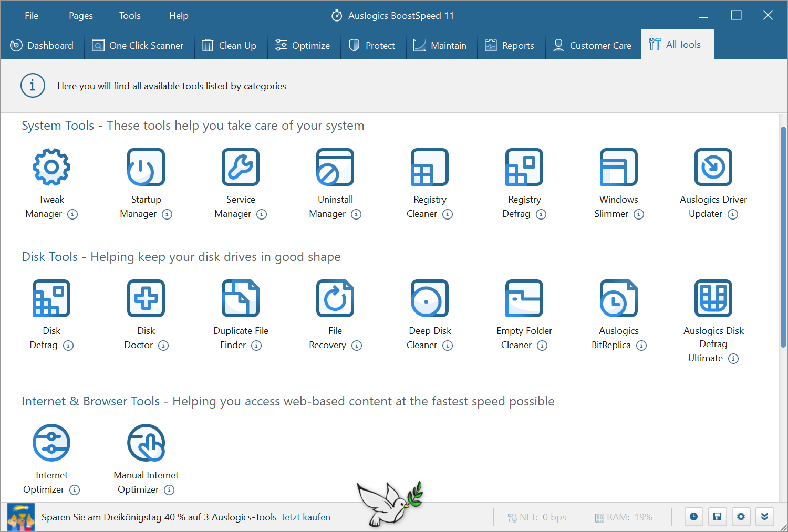Show info for Auslogics Driver Updater

pyautogui.click(x=733, y=214)
